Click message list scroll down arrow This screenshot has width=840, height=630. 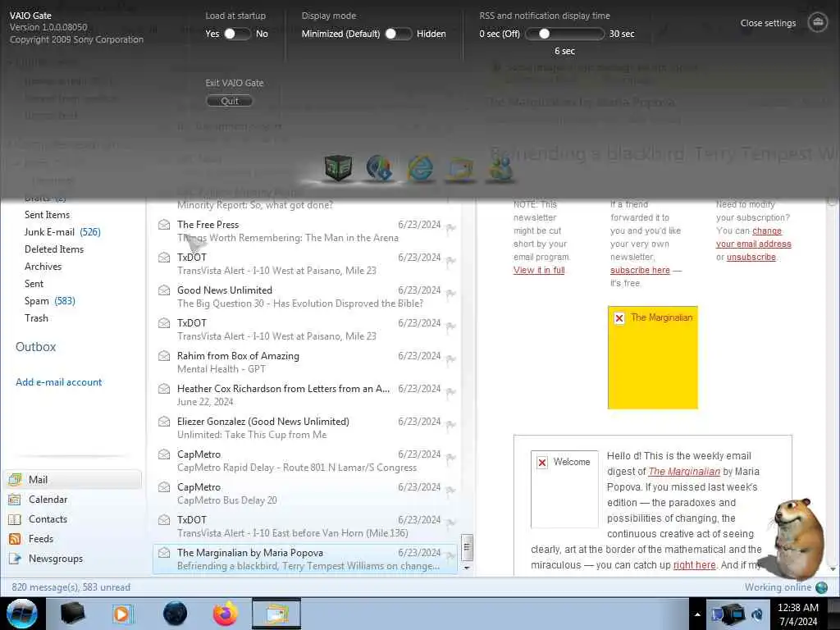[x=467, y=568]
